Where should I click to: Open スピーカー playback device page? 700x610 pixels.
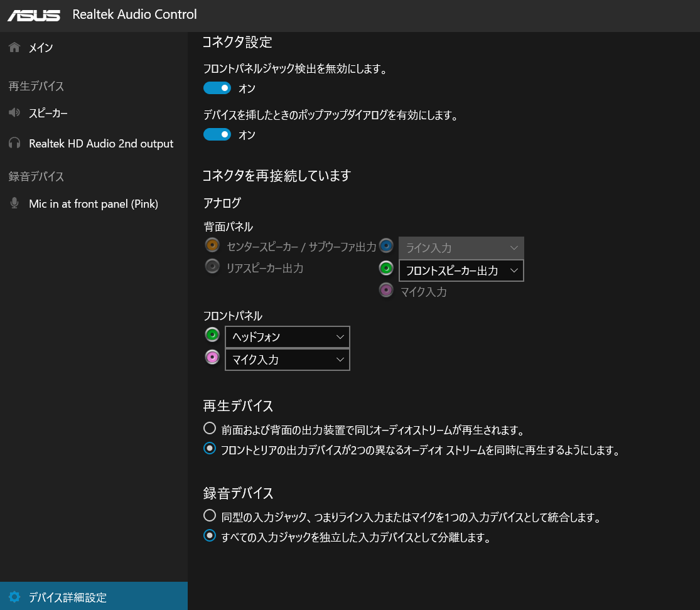48,113
